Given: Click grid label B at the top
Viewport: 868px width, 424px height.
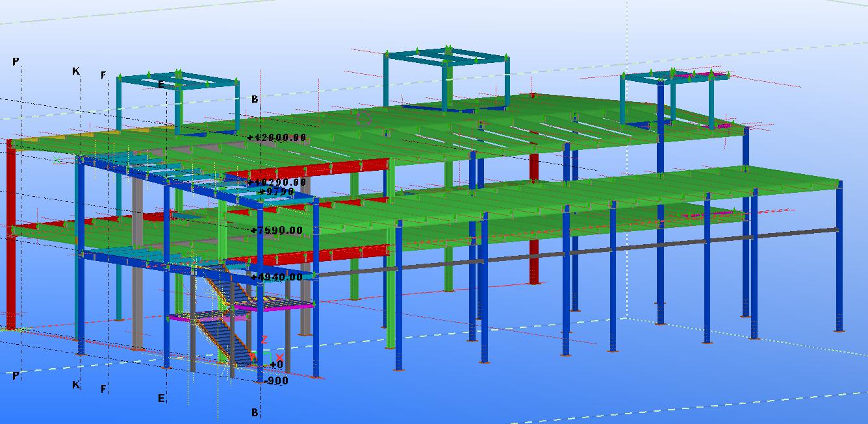Looking at the screenshot, I should [x=255, y=99].
